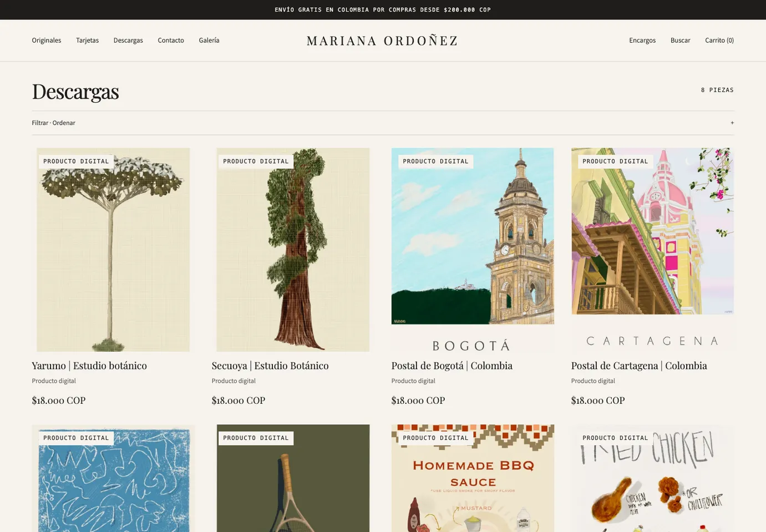Screen dimensions: 766x532
Task: Open the Contacto page
Action: click(171, 40)
